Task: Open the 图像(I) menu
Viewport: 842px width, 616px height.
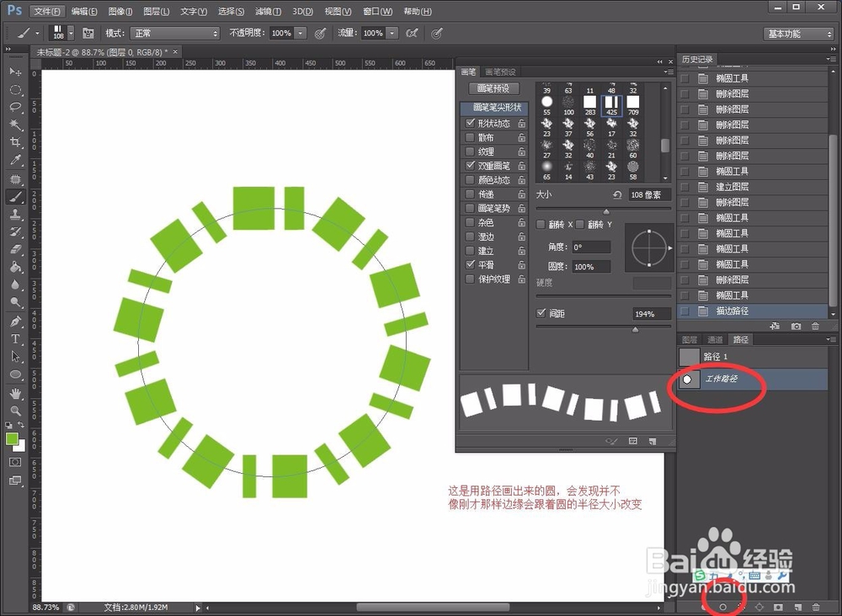Action: tap(120, 11)
